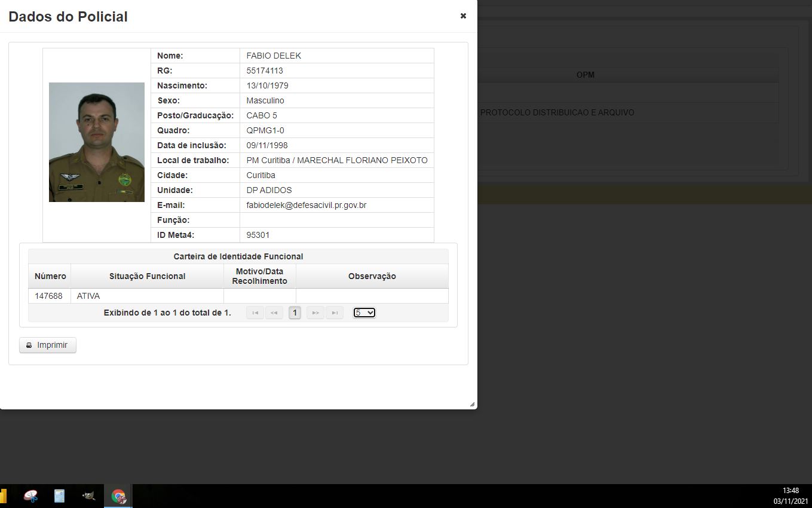
Task: Select page 1 in the paginator
Action: [x=295, y=313]
